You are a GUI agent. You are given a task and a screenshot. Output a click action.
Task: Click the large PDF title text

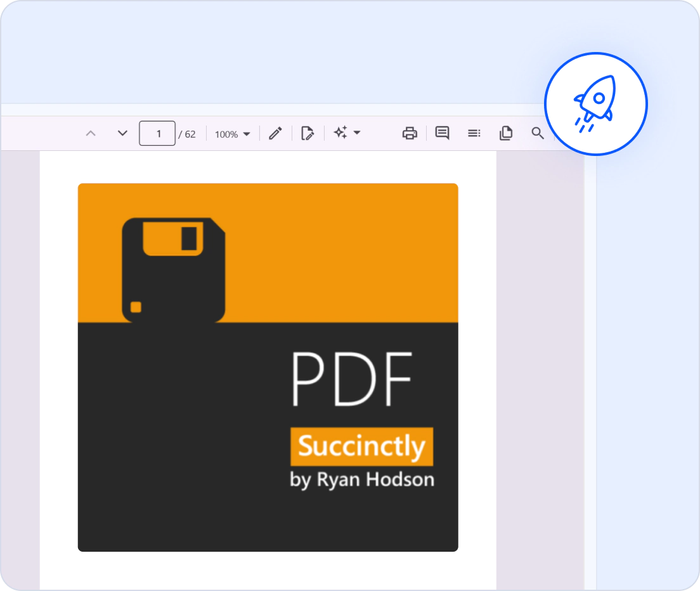[x=352, y=379]
